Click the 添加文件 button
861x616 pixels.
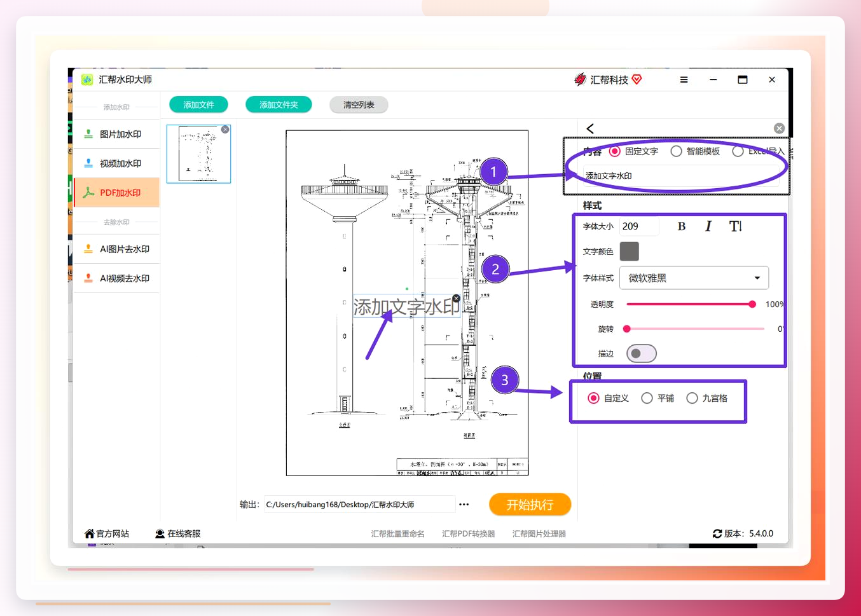pos(198,105)
